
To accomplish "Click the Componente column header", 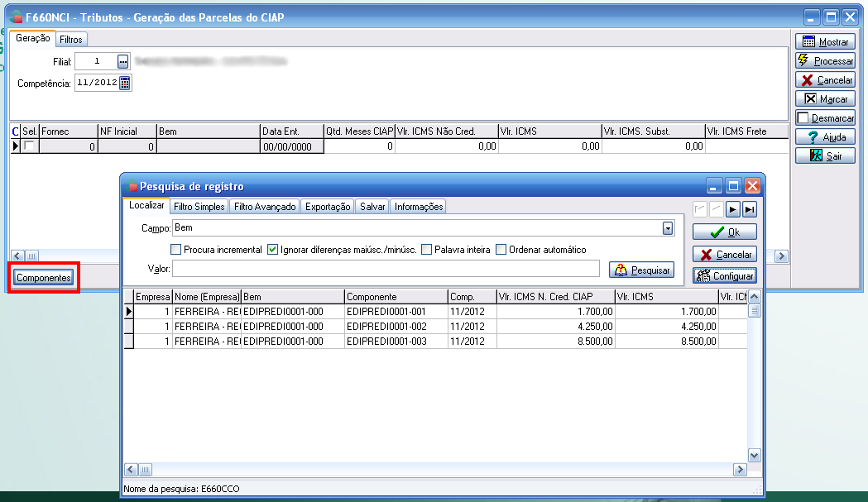I will [396, 297].
